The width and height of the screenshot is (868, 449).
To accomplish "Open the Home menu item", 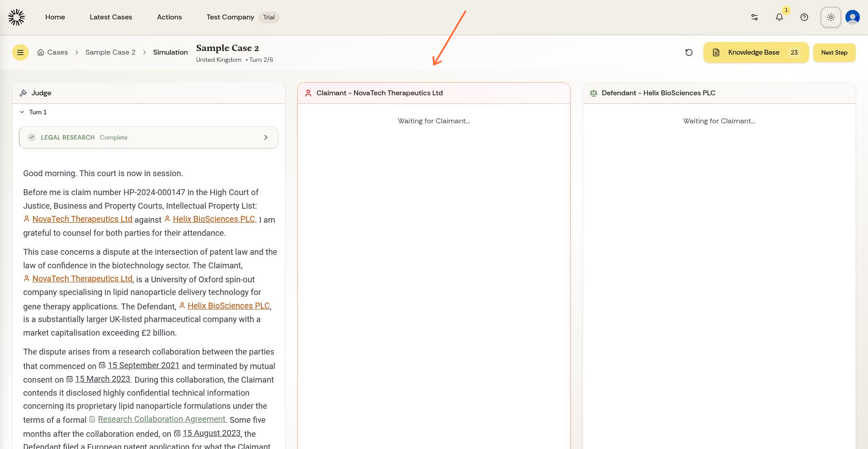I will (55, 17).
